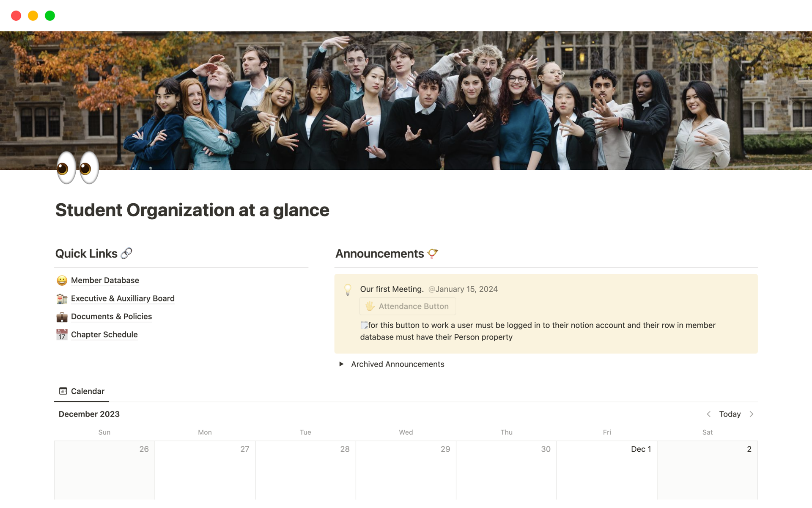This screenshot has width=812, height=508.
Task: Go to next month with right chevron
Action: 752,414
